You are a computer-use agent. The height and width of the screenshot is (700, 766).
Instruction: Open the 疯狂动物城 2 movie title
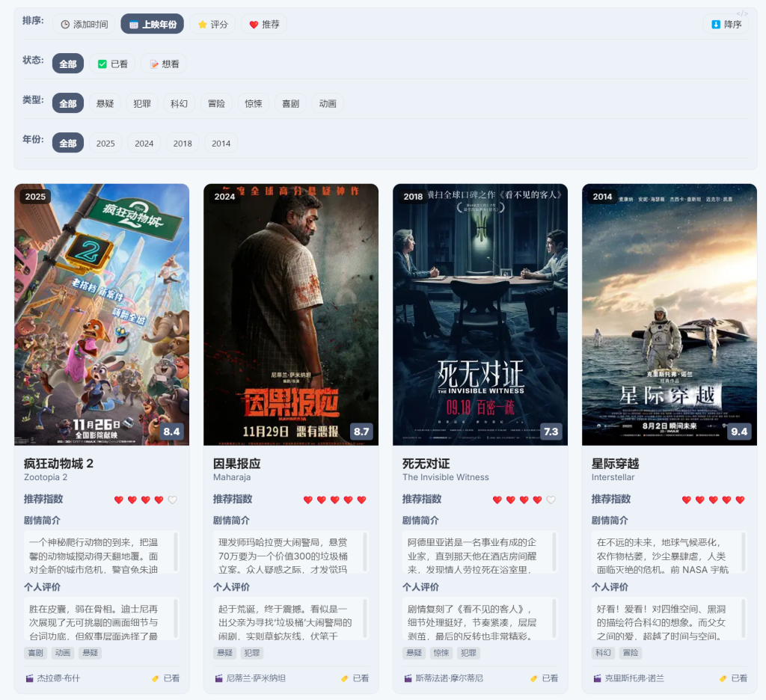click(58, 464)
